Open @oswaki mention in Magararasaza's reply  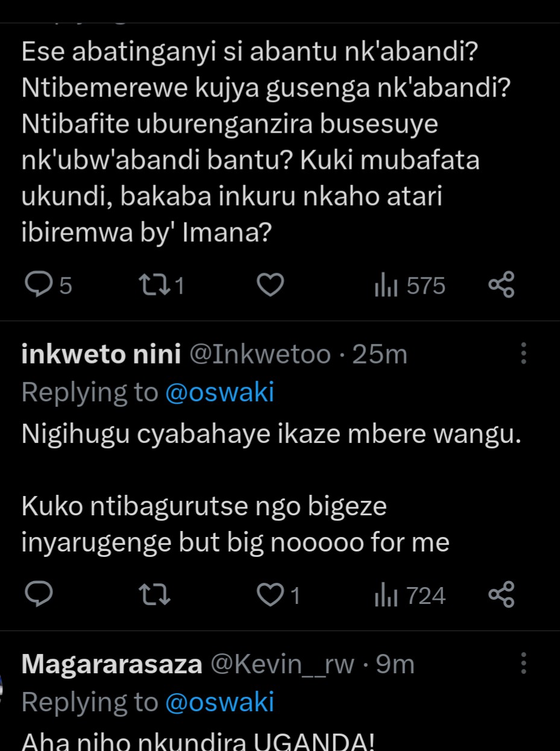click(219, 702)
